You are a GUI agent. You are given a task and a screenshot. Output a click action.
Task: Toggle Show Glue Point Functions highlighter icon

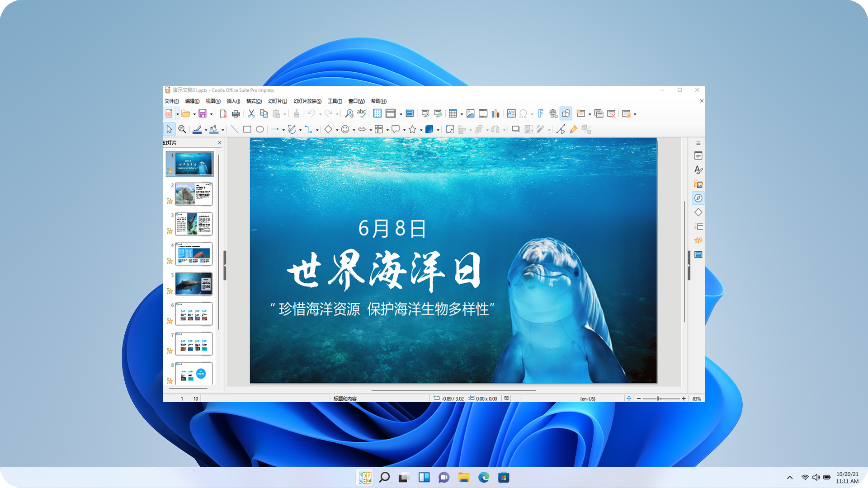pyautogui.click(x=573, y=129)
